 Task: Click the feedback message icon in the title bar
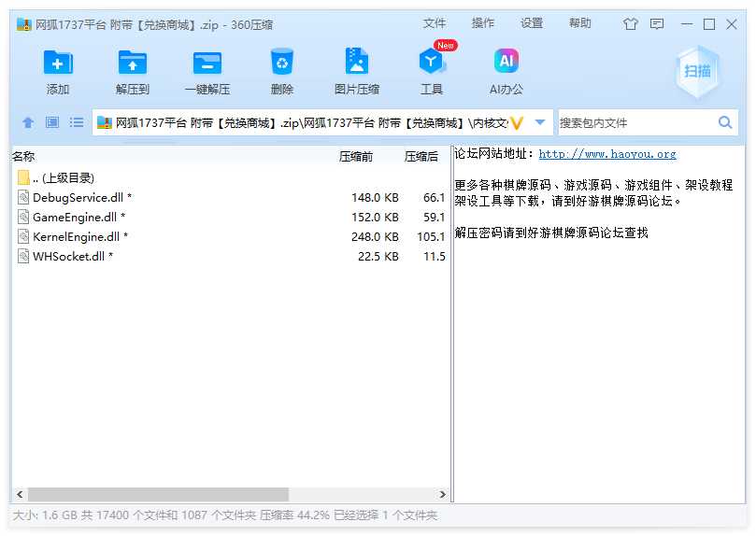point(657,24)
